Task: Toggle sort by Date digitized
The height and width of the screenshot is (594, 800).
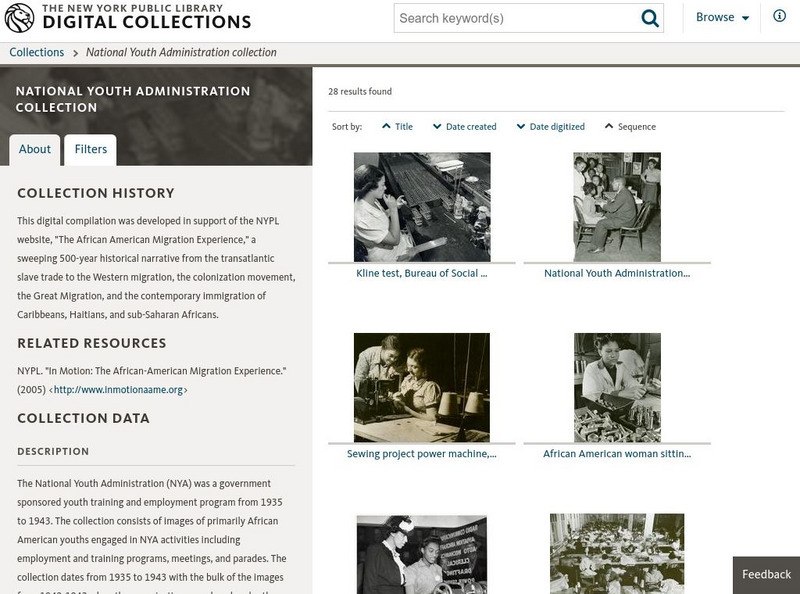Action: click(x=550, y=127)
